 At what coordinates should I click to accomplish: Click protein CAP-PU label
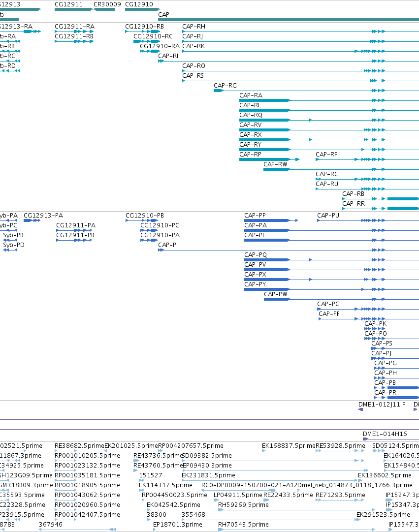pyautogui.click(x=328, y=216)
